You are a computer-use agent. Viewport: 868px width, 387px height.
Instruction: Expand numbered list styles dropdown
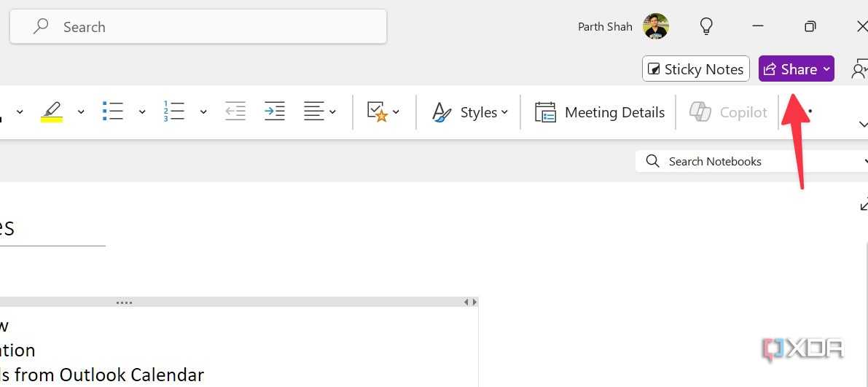pos(203,112)
